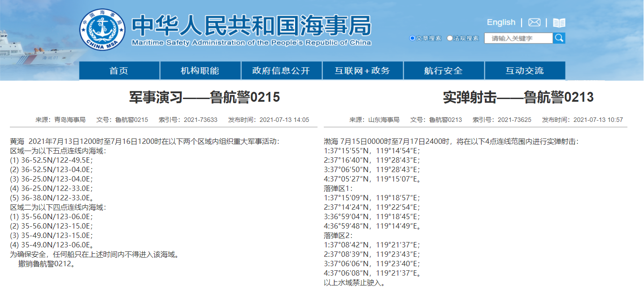Open the 机构职能 menu
The image size is (644, 294).
tap(200, 71)
